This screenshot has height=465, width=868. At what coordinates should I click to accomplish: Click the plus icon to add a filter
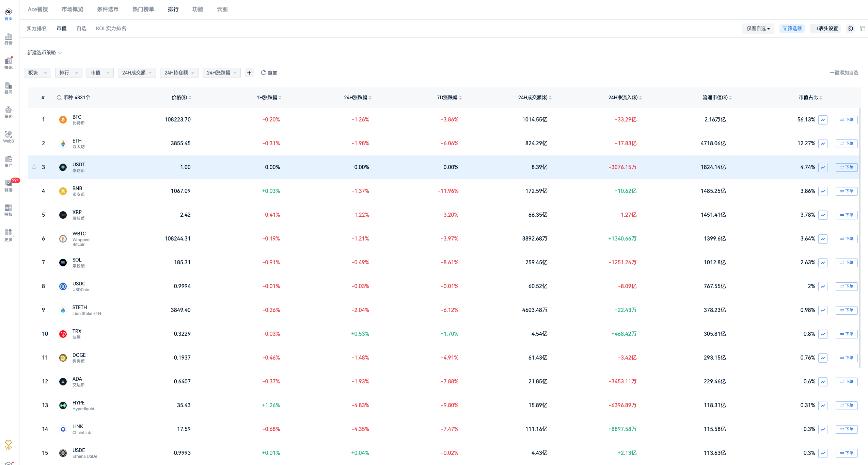(249, 73)
